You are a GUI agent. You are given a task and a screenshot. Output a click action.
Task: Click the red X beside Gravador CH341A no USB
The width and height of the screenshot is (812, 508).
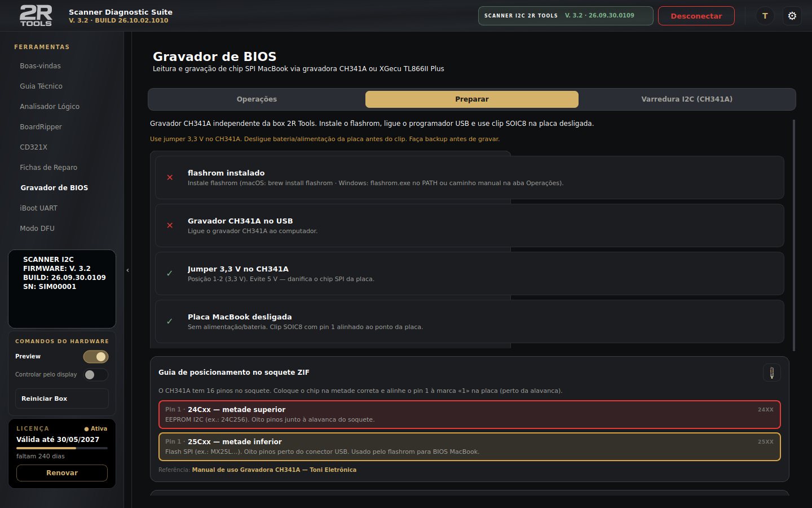point(170,225)
